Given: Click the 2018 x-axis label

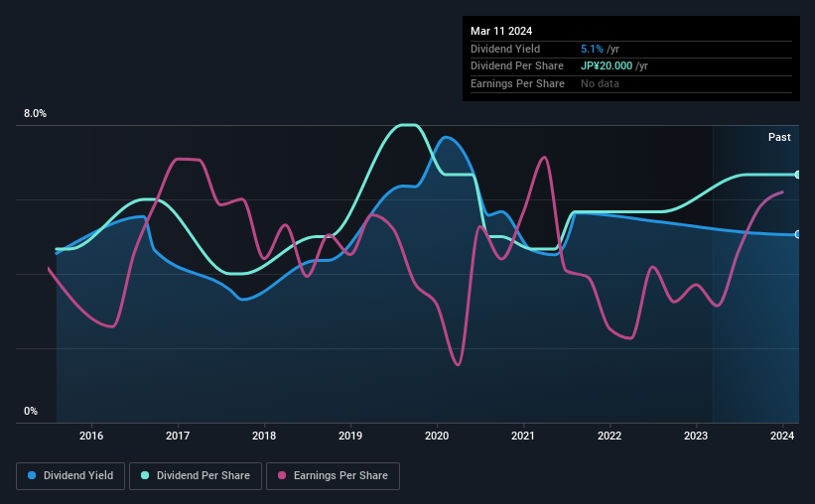Looking at the screenshot, I should point(264,436).
